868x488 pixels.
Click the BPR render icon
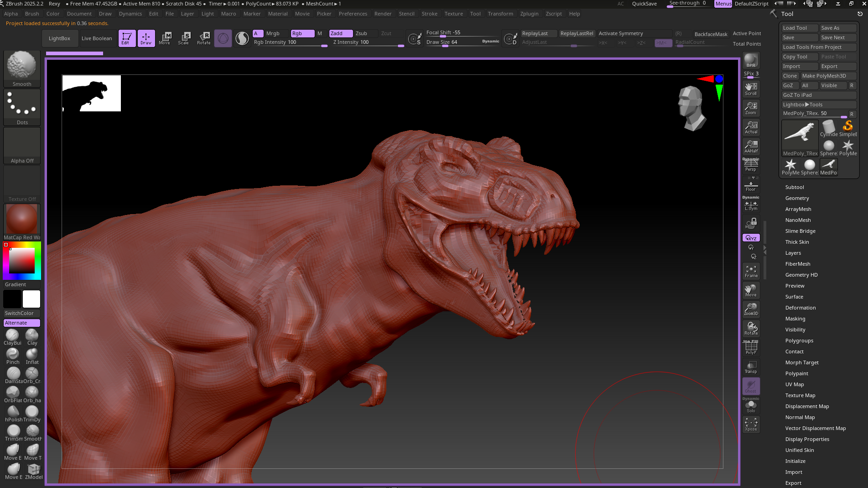coord(751,60)
